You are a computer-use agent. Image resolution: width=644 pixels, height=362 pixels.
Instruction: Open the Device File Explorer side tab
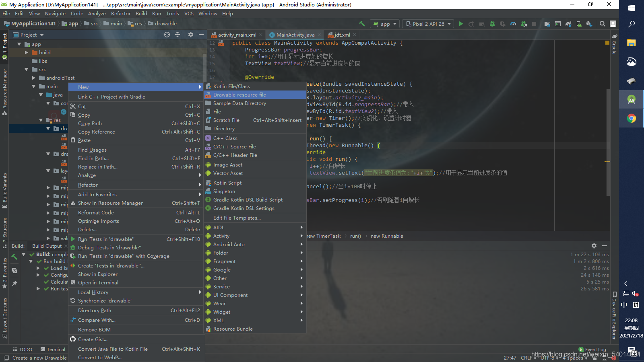point(614,316)
